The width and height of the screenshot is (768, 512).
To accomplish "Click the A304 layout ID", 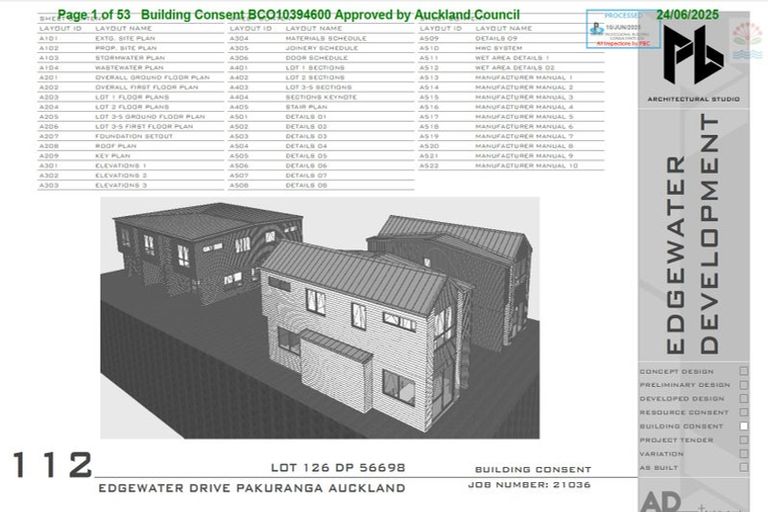I will [x=239, y=38].
